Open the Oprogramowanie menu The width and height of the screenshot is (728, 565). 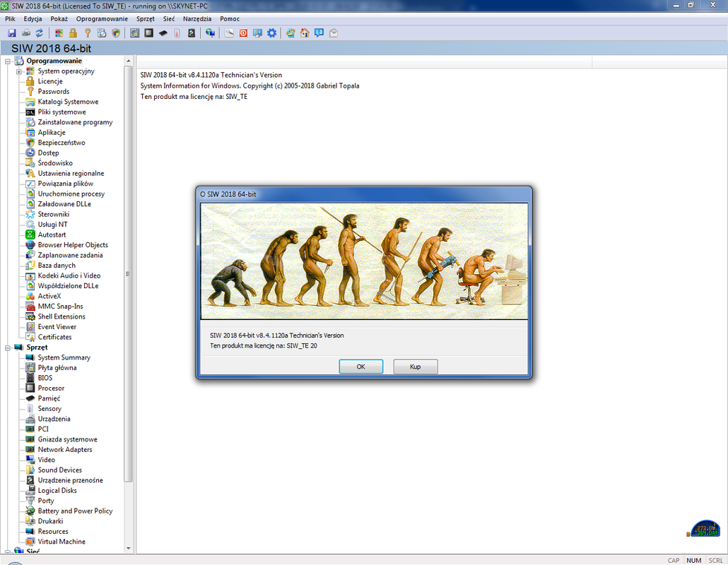coord(102,19)
